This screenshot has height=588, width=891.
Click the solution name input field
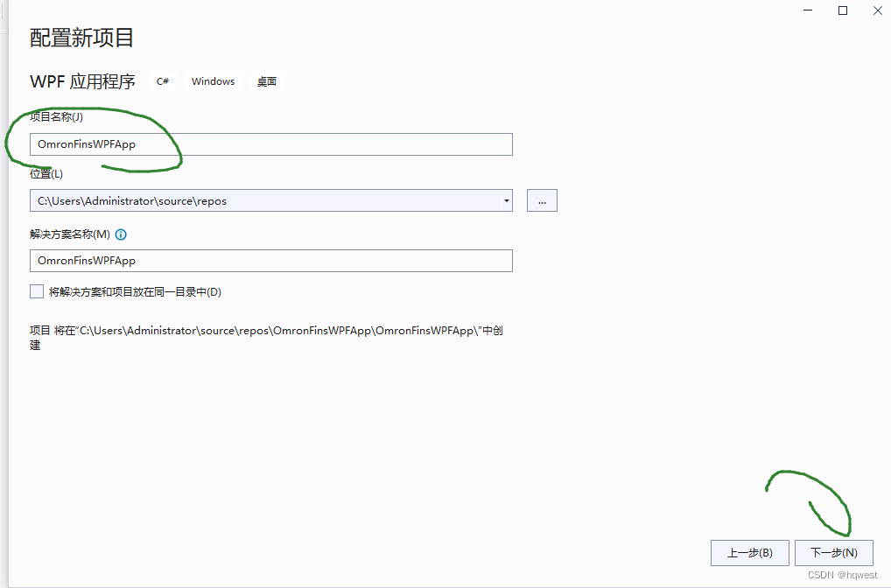click(271, 261)
